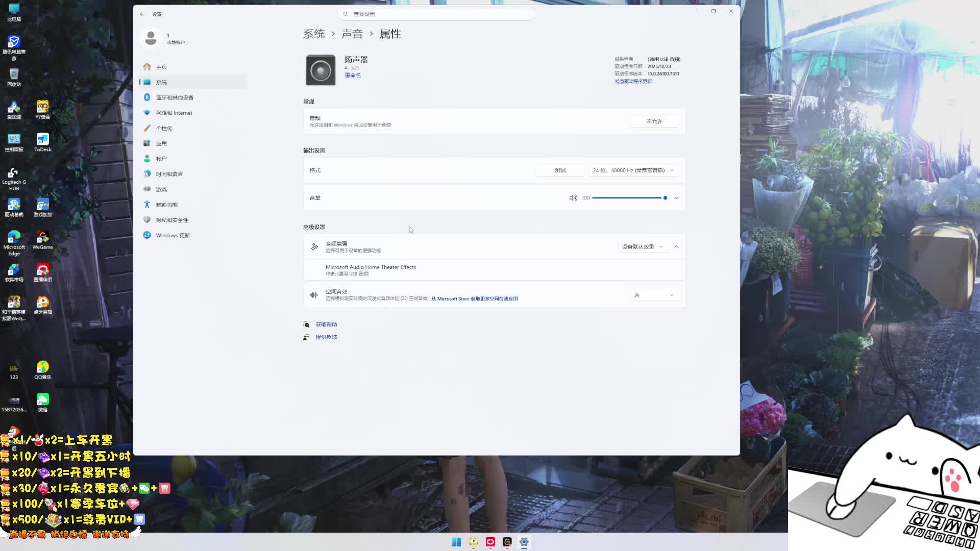Screen dimensions: 980x551
Task: Open audio enhancement device default effects dropdown
Action: click(642, 247)
